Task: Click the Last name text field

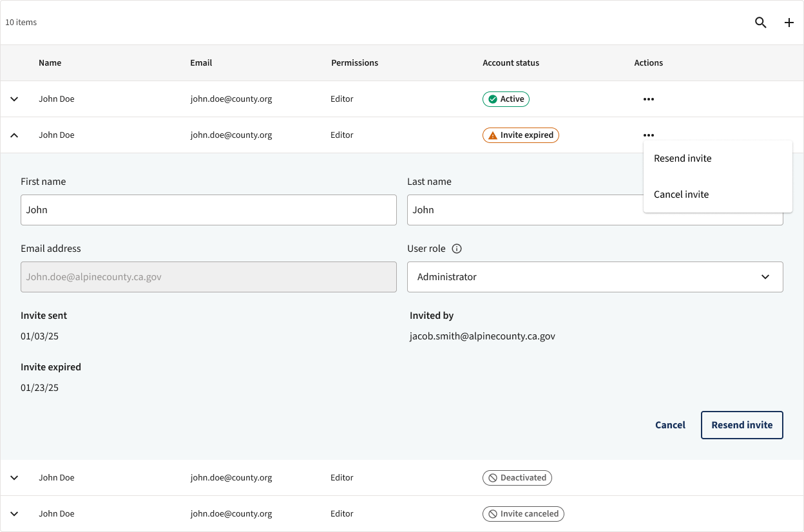Action: click(523, 210)
